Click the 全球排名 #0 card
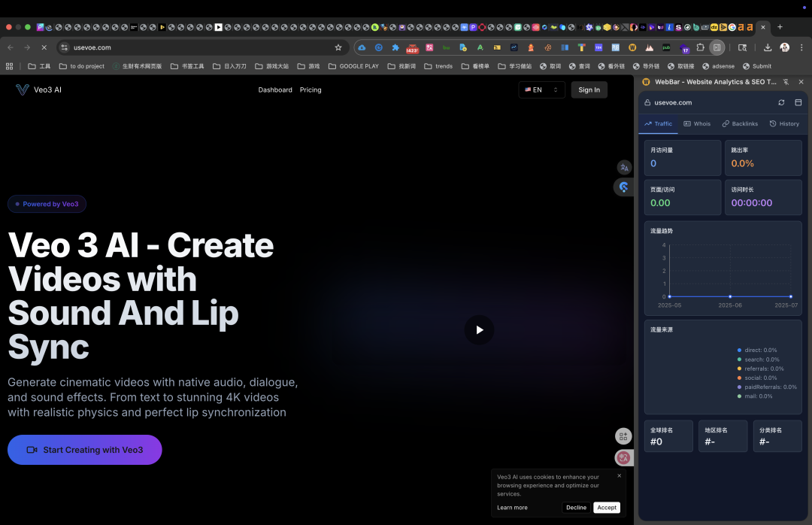Image resolution: width=812 pixels, height=525 pixels. 668,435
